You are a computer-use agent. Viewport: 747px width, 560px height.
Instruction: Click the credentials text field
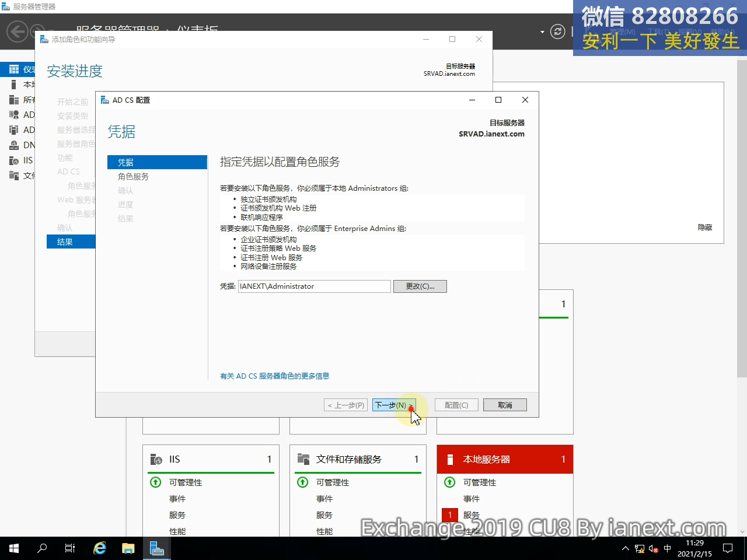[x=315, y=286]
